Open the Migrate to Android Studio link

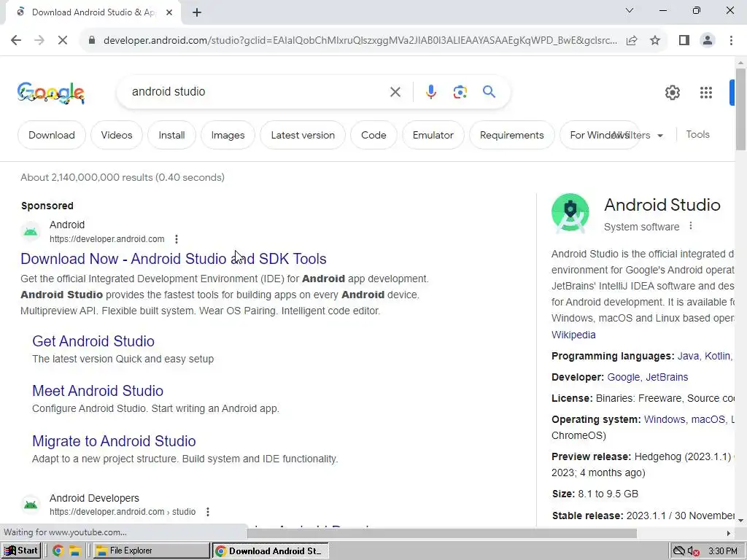click(x=114, y=441)
